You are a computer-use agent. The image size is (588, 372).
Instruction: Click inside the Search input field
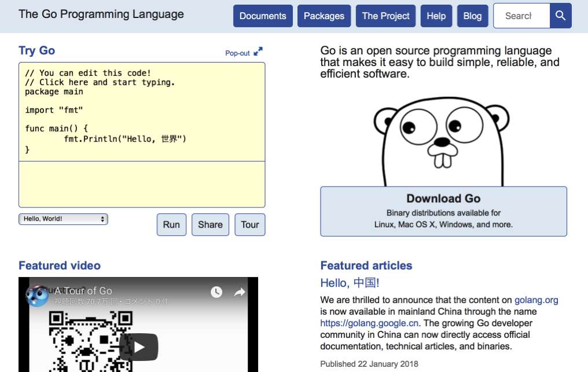(x=521, y=16)
